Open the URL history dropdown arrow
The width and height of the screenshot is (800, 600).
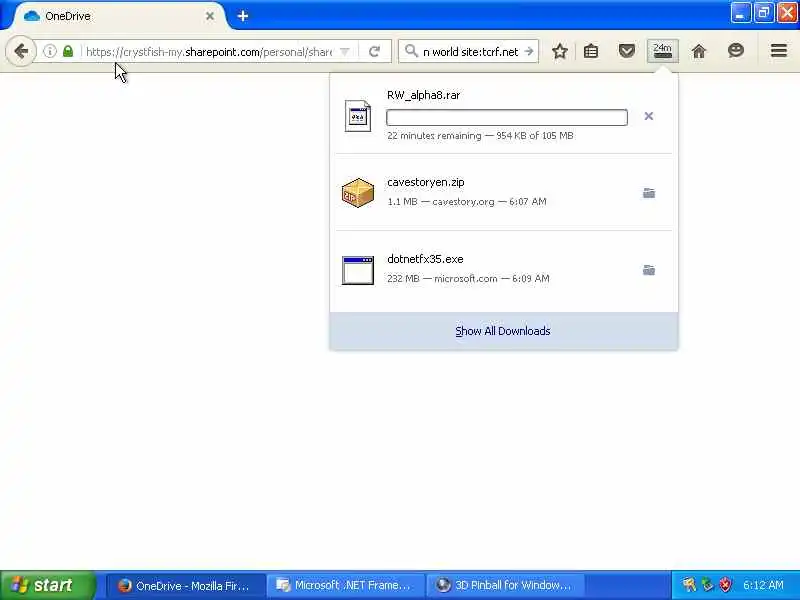(x=345, y=52)
